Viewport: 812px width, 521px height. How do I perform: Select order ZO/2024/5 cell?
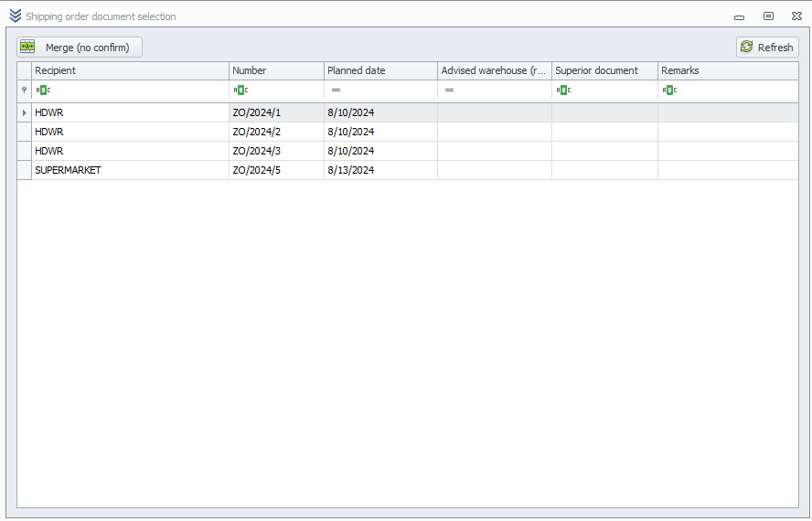276,170
